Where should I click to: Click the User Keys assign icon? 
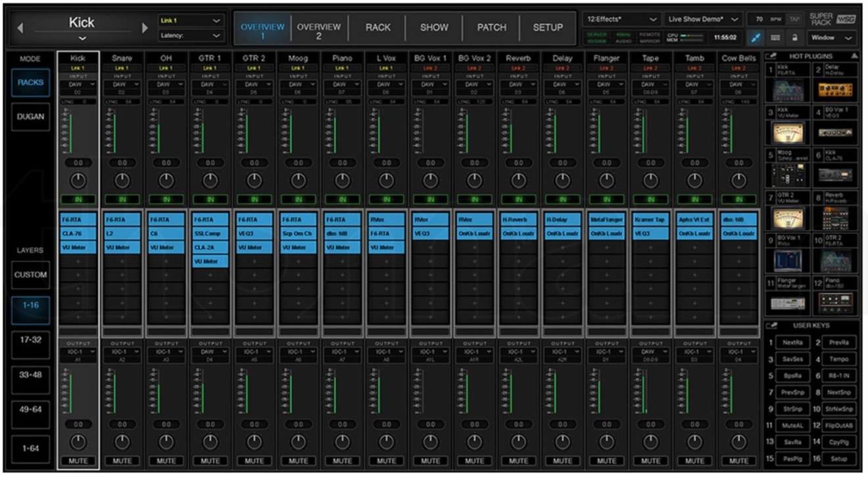[x=771, y=325]
